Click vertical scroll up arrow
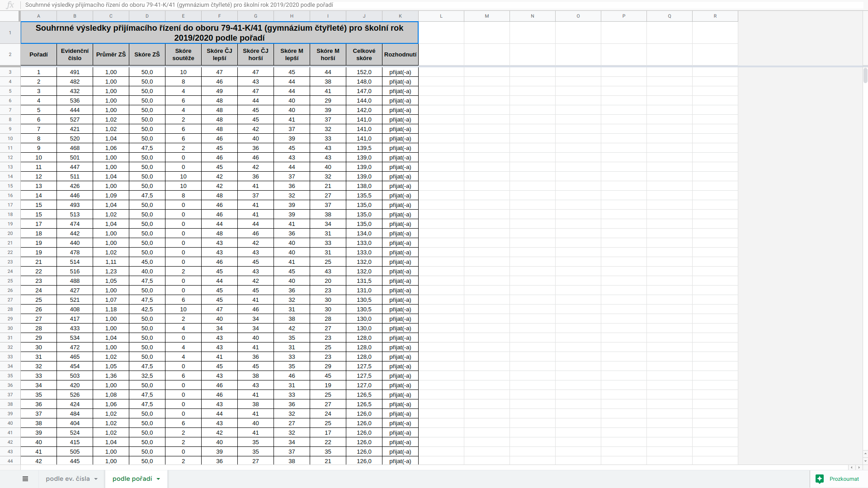The image size is (868, 488). click(x=865, y=454)
